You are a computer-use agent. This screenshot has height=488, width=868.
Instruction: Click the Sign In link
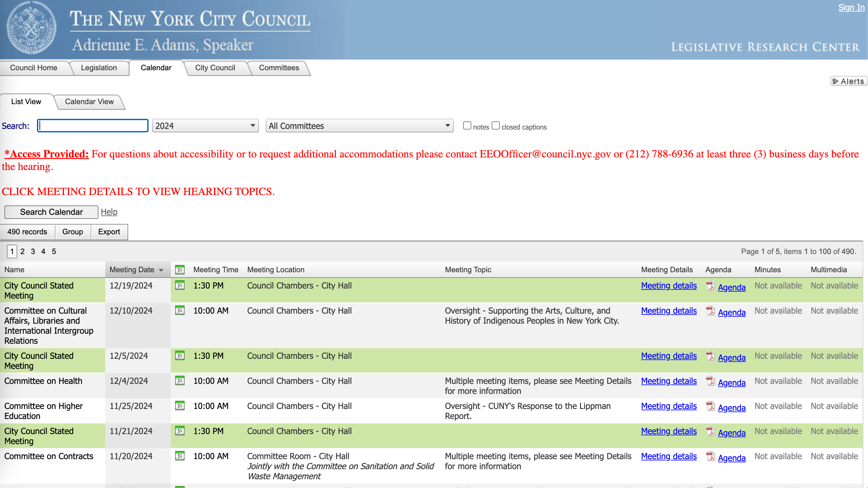coord(851,8)
